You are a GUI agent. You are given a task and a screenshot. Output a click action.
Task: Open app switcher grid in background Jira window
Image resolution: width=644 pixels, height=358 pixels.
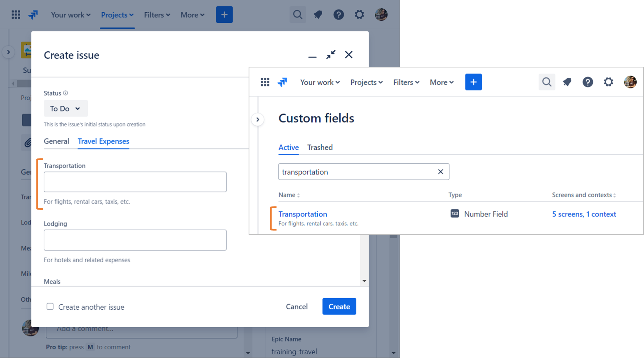point(16,15)
